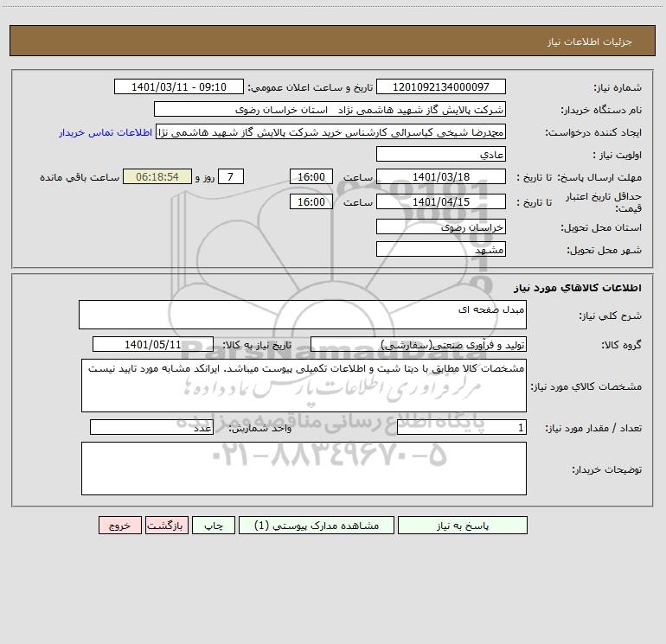This screenshot has width=666, height=644.
Task: Click the 'پاسخ به نیاز' button
Action: [463, 525]
